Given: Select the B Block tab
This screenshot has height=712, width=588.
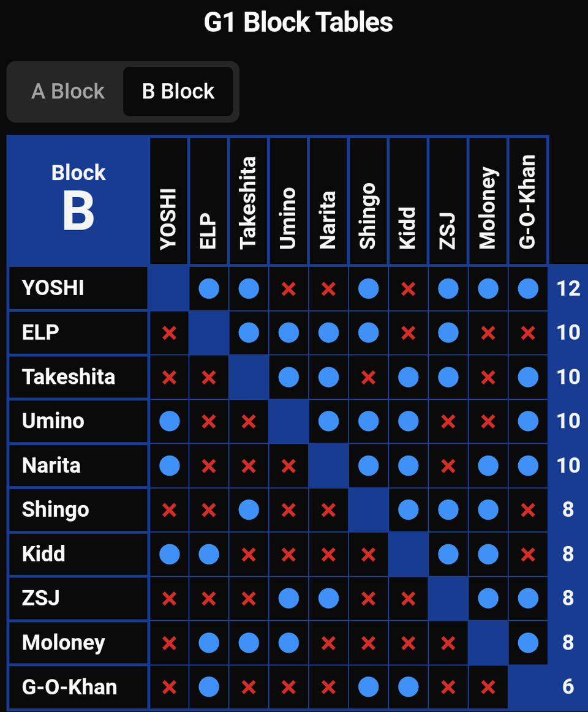Looking at the screenshot, I should [178, 91].
